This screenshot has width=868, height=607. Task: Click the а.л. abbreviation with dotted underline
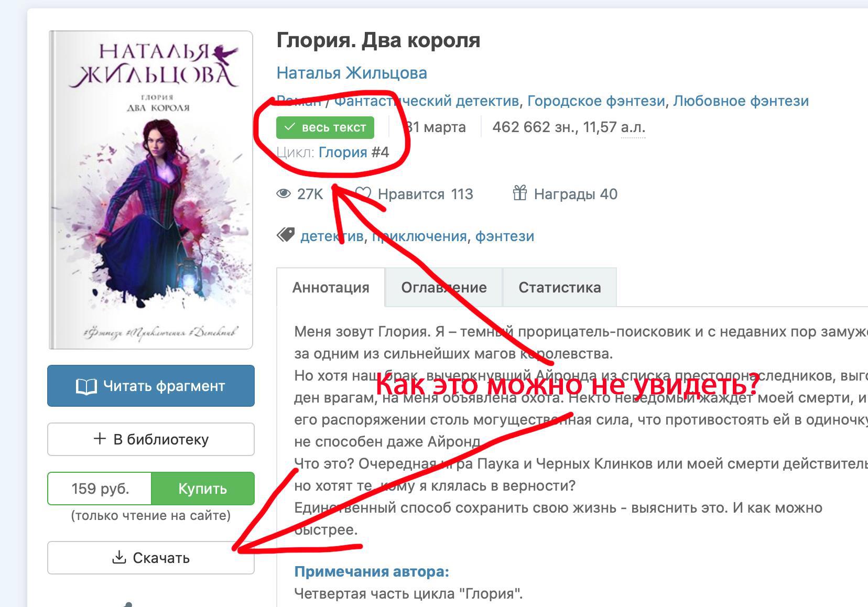coord(633,127)
